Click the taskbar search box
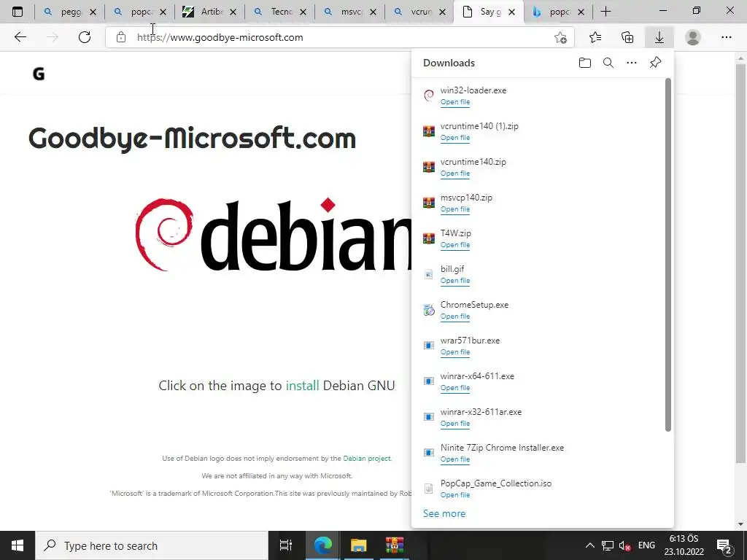Screen dimensions: 747x560 click(152, 545)
